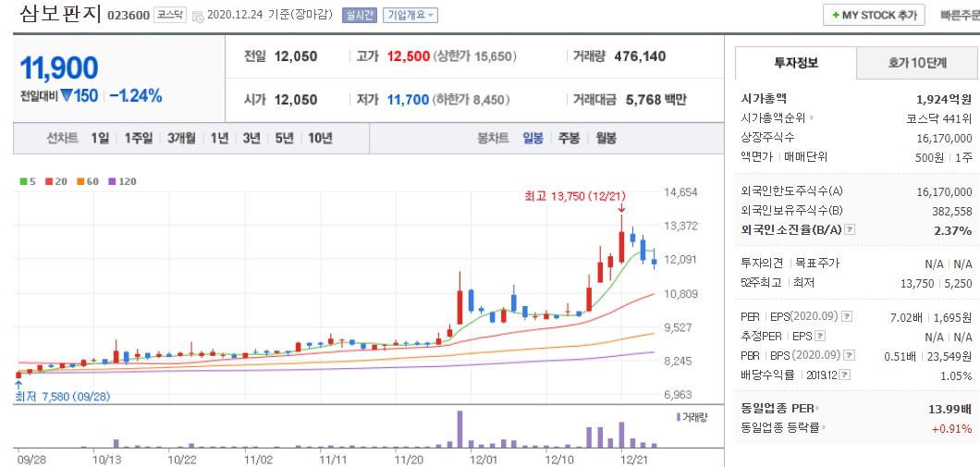Image resolution: width=980 pixels, height=467 pixels.
Task: Click the orange 60-day moving average legend
Action: pyautogui.click(x=88, y=181)
